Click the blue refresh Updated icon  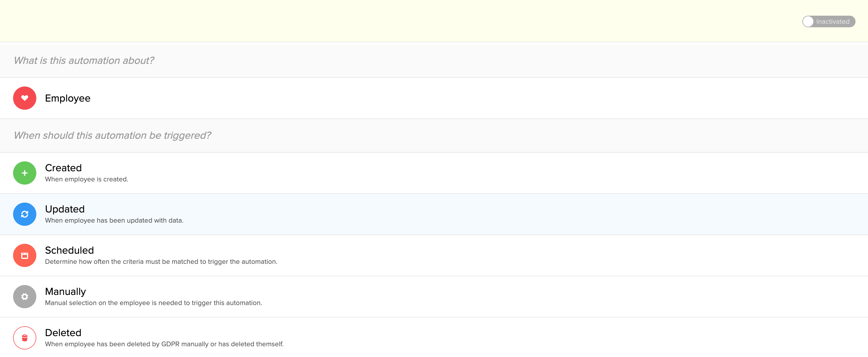(x=25, y=214)
